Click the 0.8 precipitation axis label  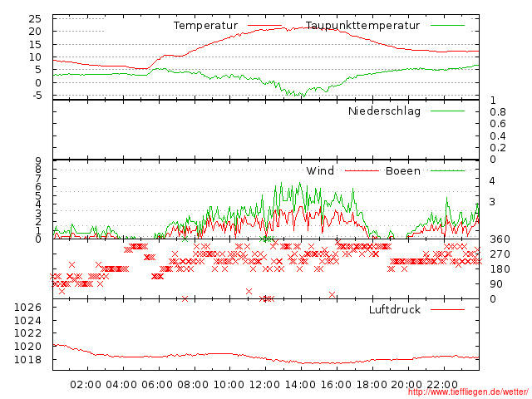(x=498, y=112)
